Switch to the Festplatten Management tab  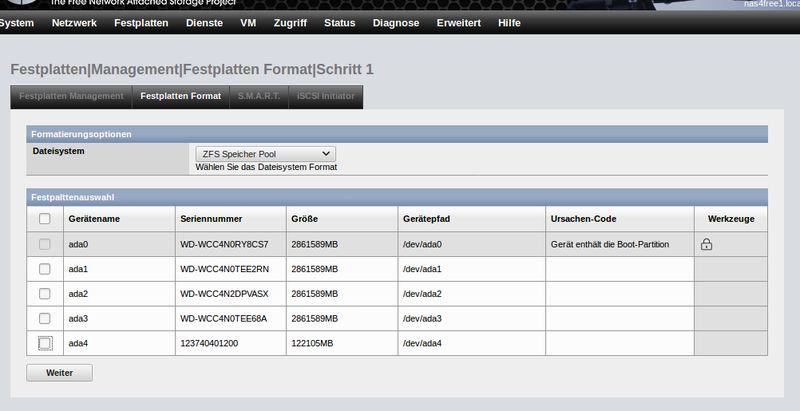pos(71,97)
